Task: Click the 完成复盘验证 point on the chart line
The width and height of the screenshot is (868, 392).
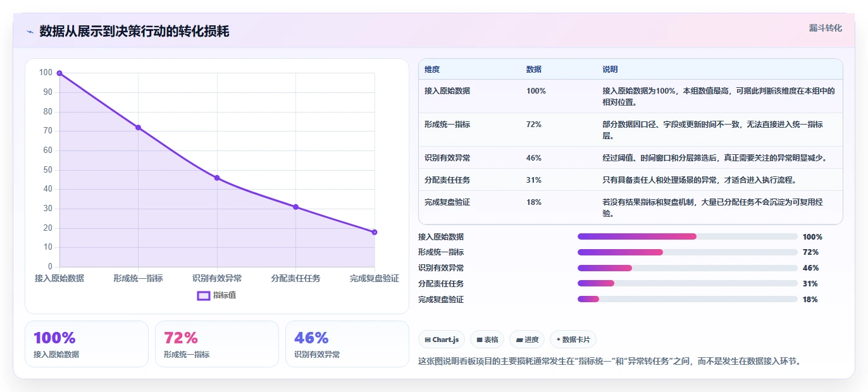Action: (x=375, y=232)
